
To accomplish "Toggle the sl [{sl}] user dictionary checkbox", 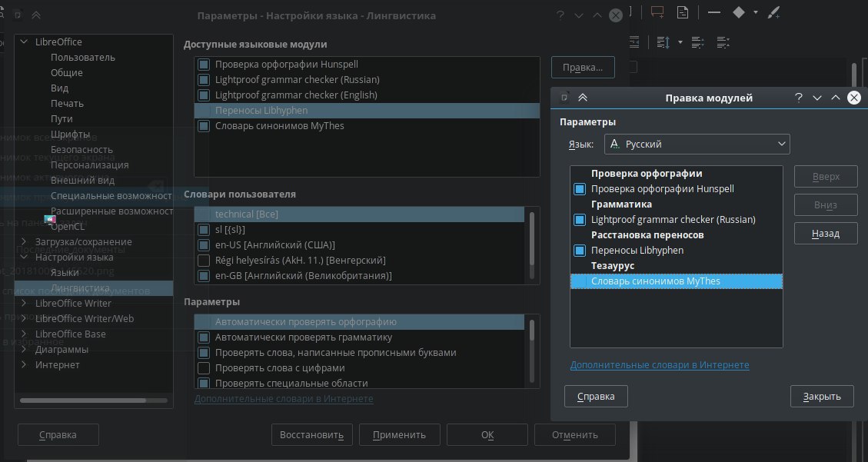I will 204,229.
